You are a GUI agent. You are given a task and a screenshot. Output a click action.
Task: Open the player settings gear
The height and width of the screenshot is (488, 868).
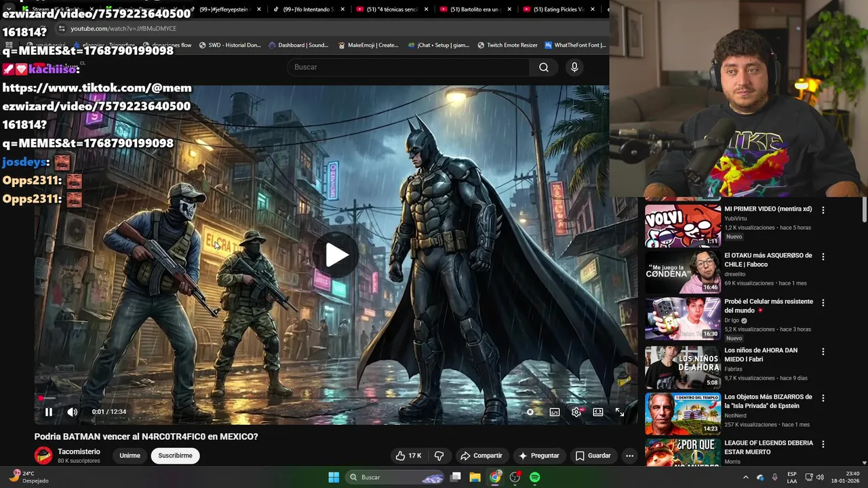point(576,412)
